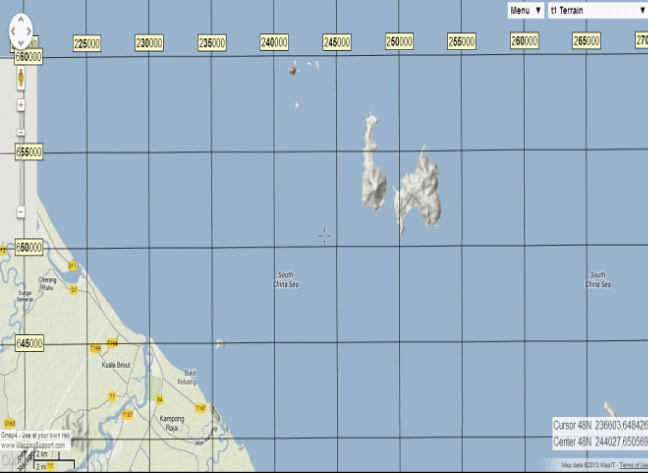Zoom in with the plus button
The image size is (648, 474).
tap(22, 104)
